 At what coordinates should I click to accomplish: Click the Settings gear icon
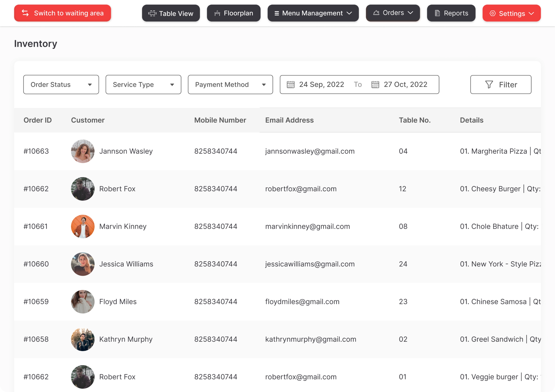coord(492,13)
